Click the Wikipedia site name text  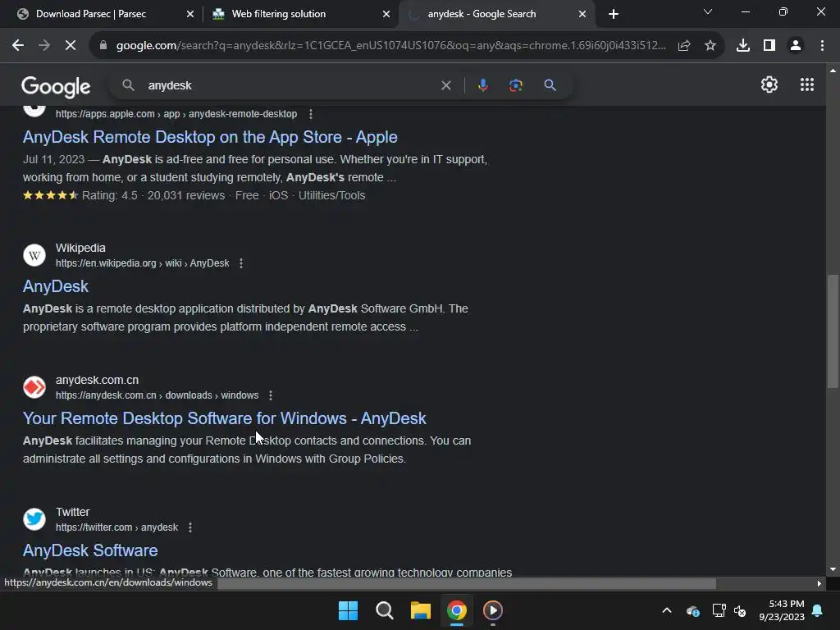coord(80,248)
